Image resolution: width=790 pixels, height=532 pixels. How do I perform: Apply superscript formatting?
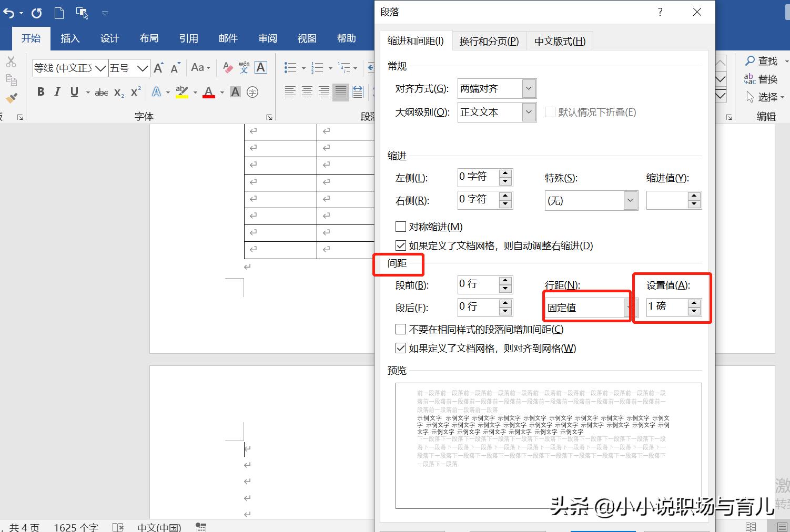point(135,91)
